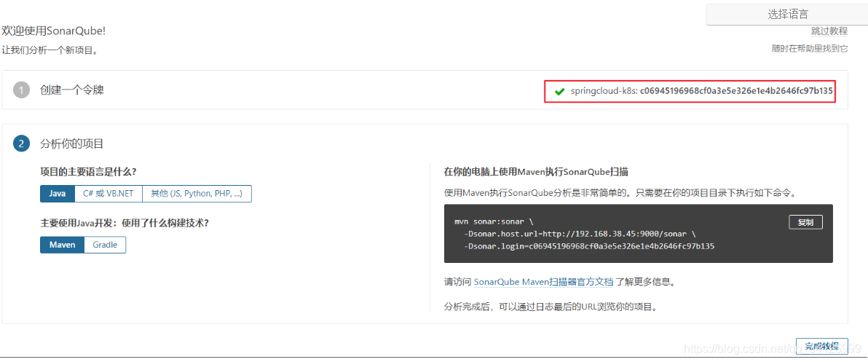Select Java as the main language
Viewport: 868px width, 362px height.
pos(58,194)
